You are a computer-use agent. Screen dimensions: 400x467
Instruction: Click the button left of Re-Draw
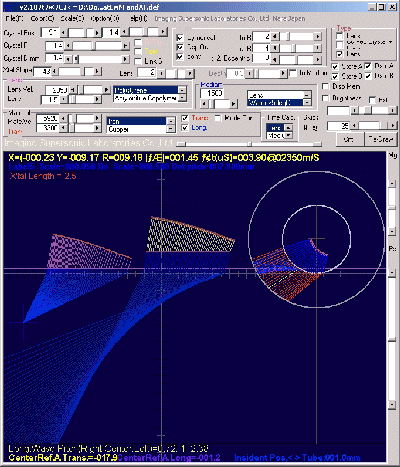click(x=349, y=139)
